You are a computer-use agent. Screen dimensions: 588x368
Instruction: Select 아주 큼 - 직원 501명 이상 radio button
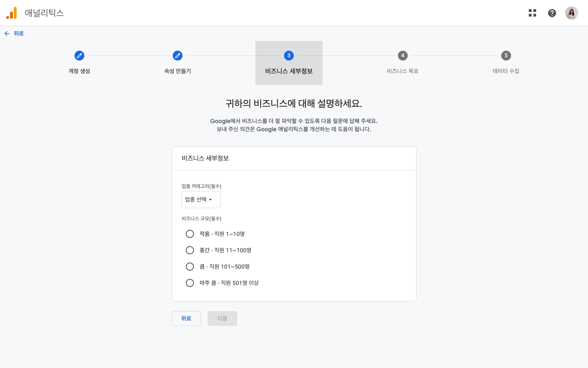tap(190, 283)
